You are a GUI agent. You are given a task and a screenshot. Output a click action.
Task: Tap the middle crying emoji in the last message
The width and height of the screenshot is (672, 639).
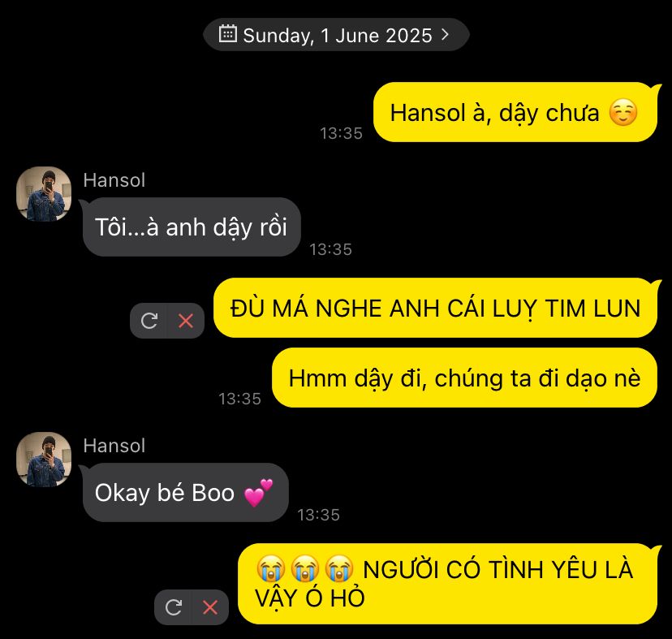304,568
